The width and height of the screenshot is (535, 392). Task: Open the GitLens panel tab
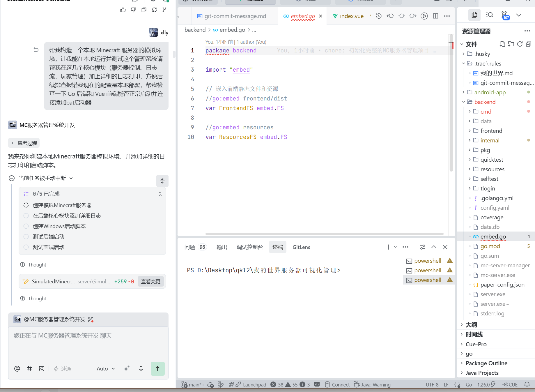point(301,247)
